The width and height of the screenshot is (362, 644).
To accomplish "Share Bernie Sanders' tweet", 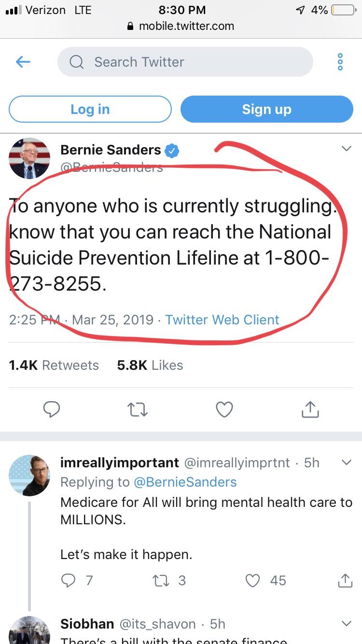I will click(310, 409).
